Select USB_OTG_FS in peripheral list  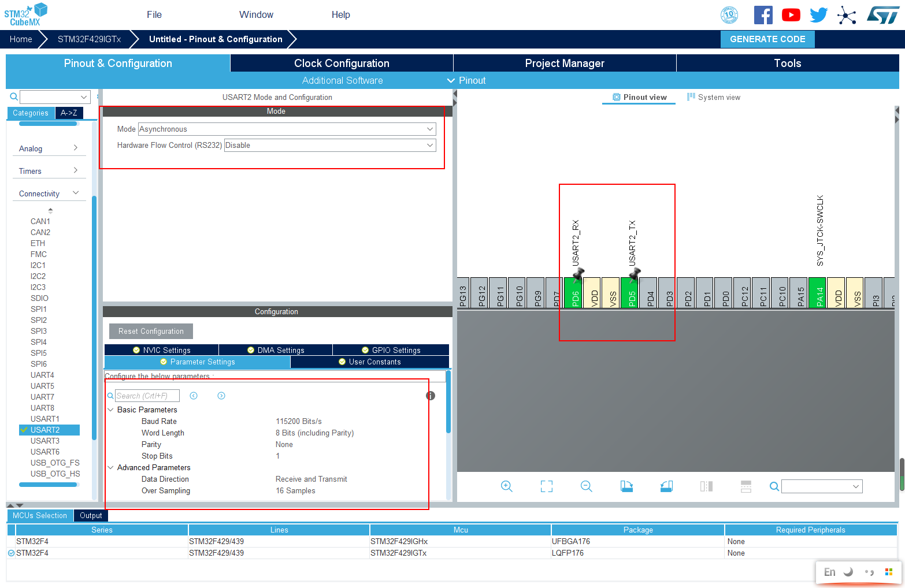55,463
